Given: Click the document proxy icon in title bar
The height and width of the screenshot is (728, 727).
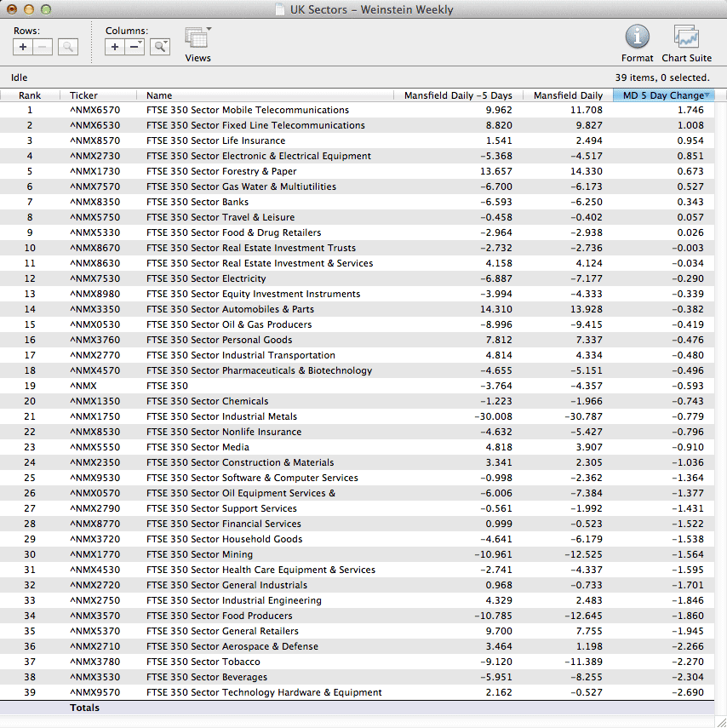Looking at the screenshot, I should (x=280, y=10).
